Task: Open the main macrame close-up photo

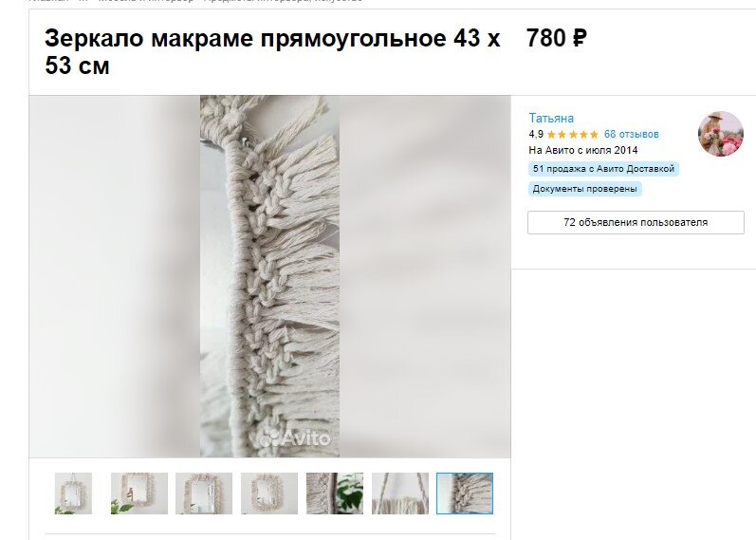Action: pos(269,276)
